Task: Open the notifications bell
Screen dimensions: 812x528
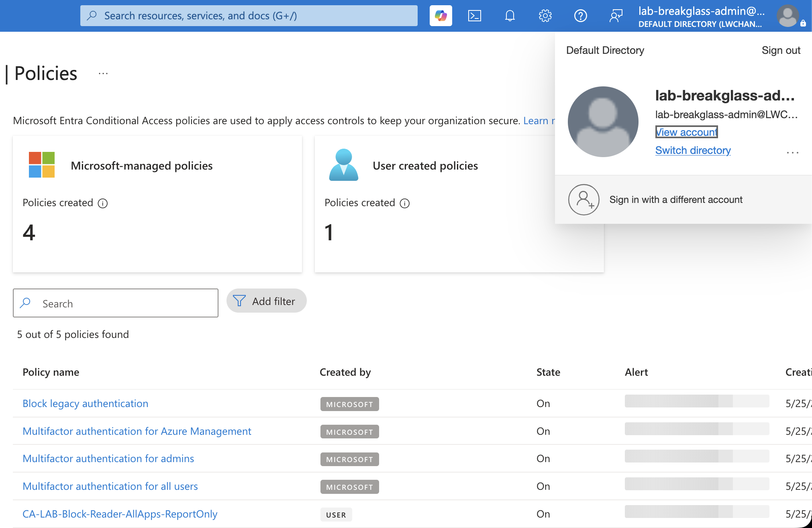Action: (x=510, y=16)
